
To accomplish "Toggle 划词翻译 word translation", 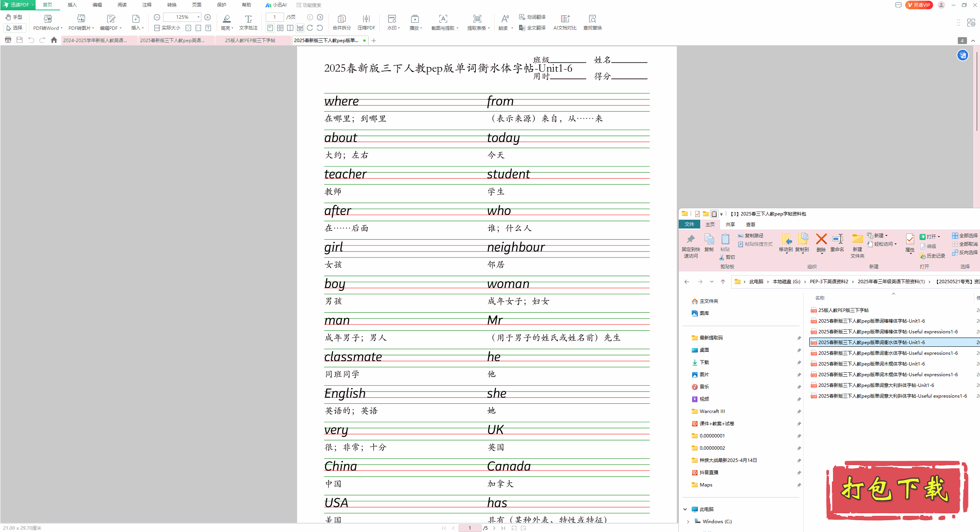I will (532, 17).
